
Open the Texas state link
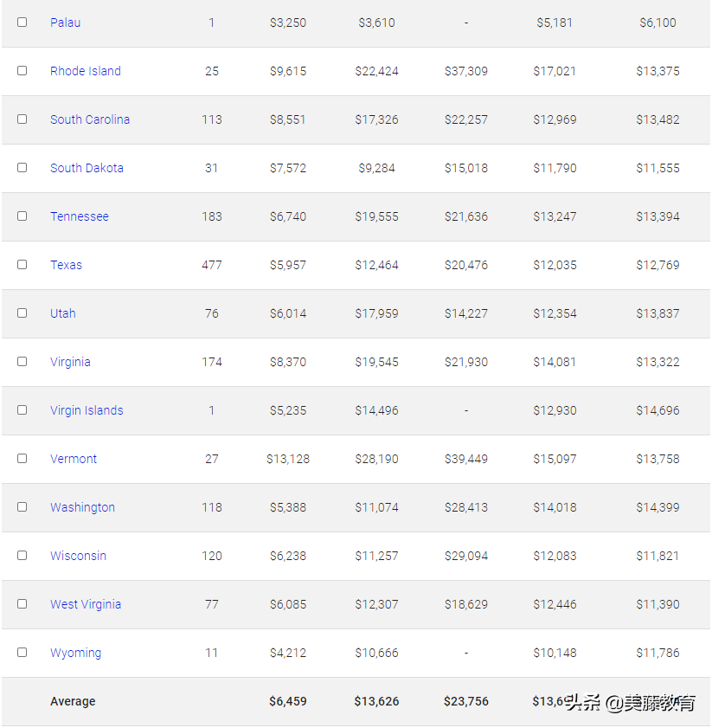pyautogui.click(x=66, y=265)
